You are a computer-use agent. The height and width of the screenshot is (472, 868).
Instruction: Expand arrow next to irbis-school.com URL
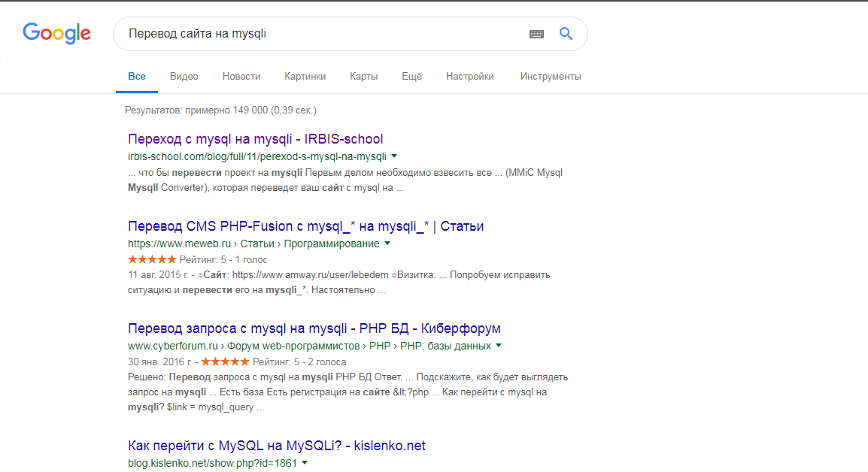click(394, 156)
